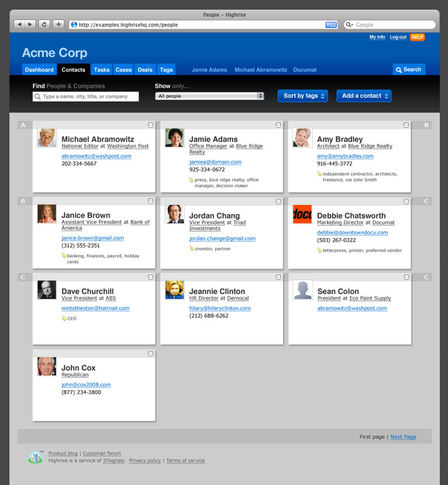Open the Cases tab
The height and width of the screenshot is (485, 448).
click(124, 69)
